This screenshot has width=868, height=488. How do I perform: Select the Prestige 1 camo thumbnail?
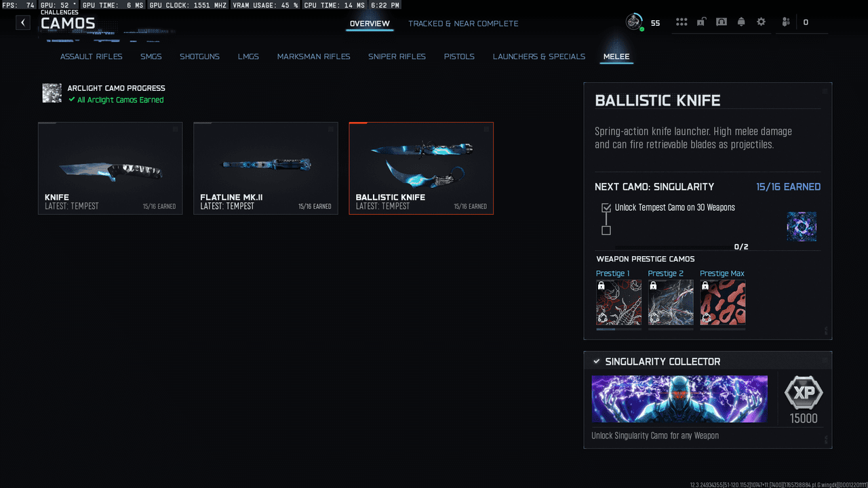(618, 303)
